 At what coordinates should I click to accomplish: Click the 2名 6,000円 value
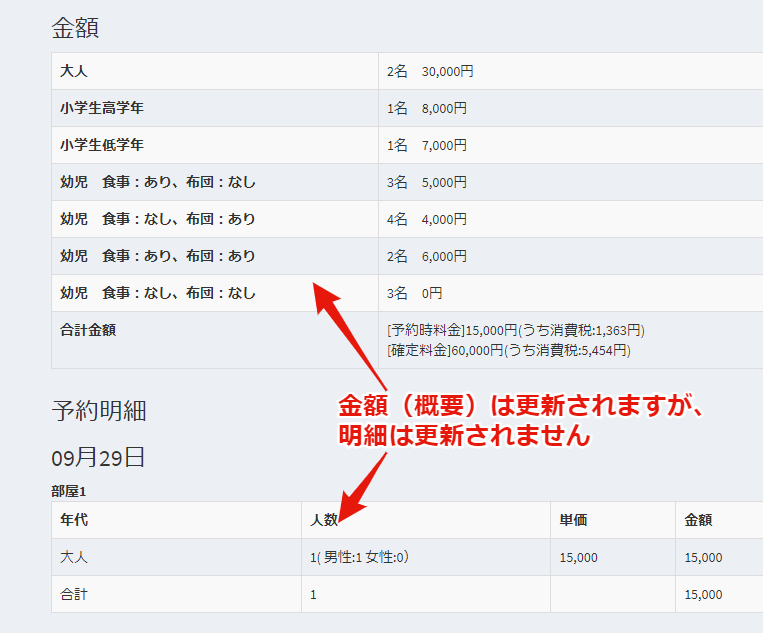pyautogui.click(x=427, y=256)
